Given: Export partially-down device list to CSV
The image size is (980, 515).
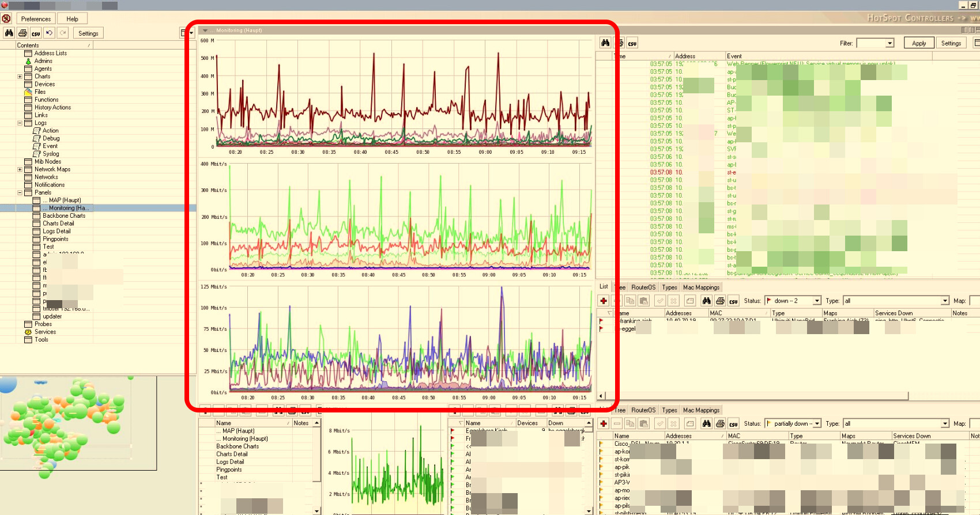Looking at the screenshot, I should pyautogui.click(x=733, y=423).
